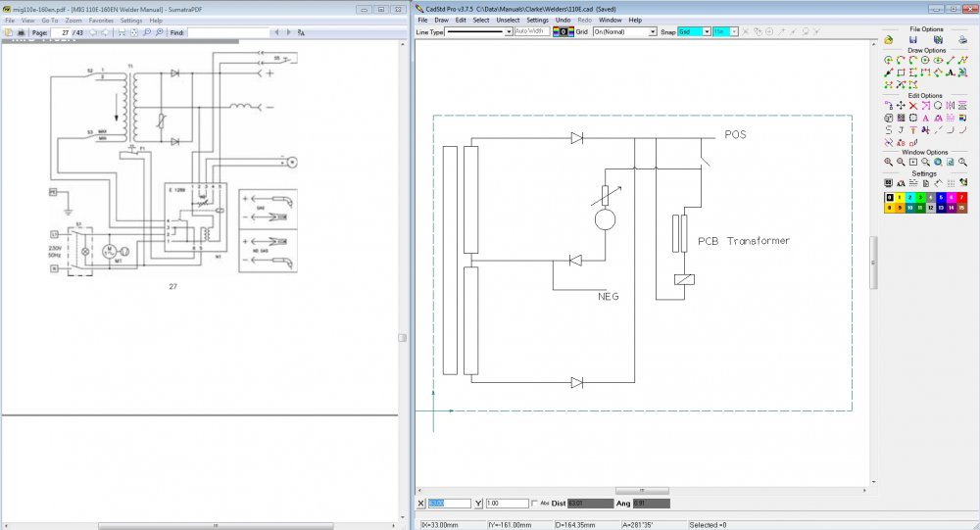Pick the blue color swatch numbered 5
The height and width of the screenshot is (530, 980).
click(941, 197)
